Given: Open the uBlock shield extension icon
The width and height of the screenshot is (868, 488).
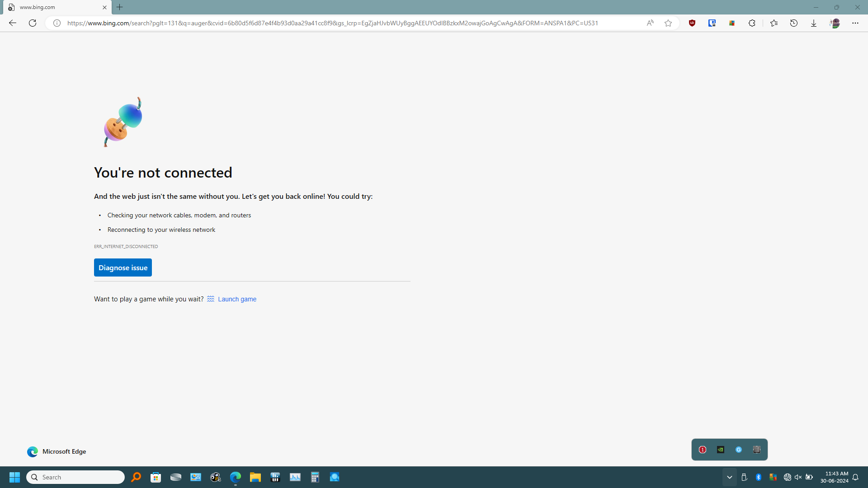Looking at the screenshot, I should (x=692, y=23).
